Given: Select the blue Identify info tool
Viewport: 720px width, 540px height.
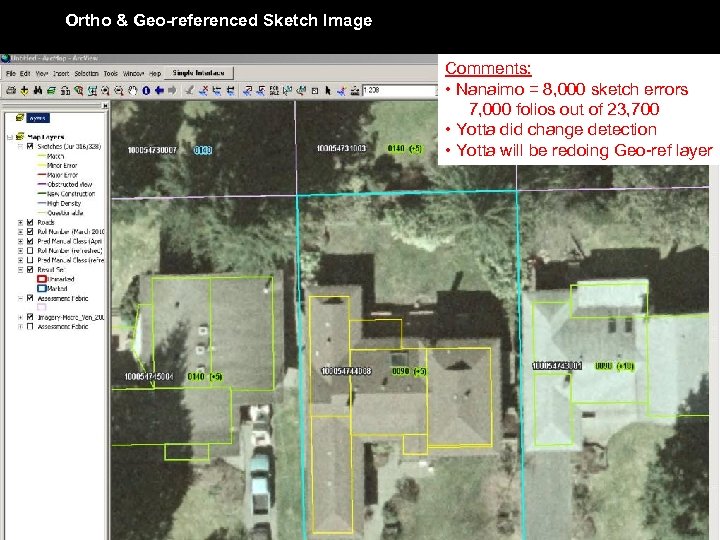Looking at the screenshot, I should point(146,90).
